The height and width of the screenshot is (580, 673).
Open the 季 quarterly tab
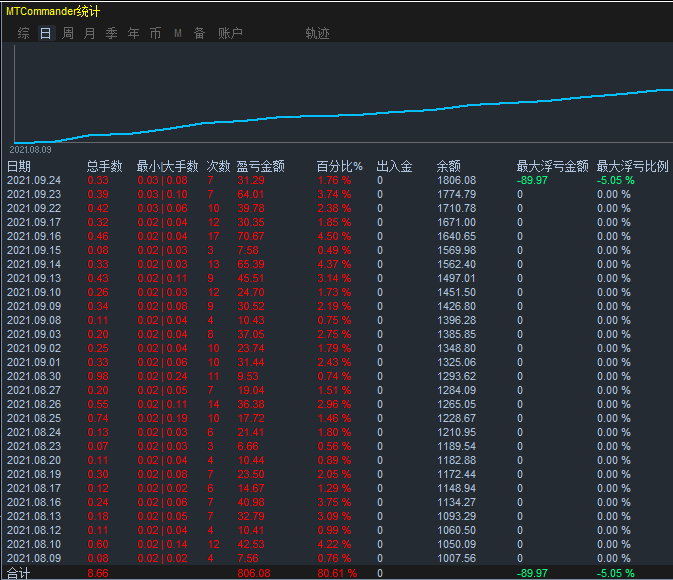(x=111, y=33)
